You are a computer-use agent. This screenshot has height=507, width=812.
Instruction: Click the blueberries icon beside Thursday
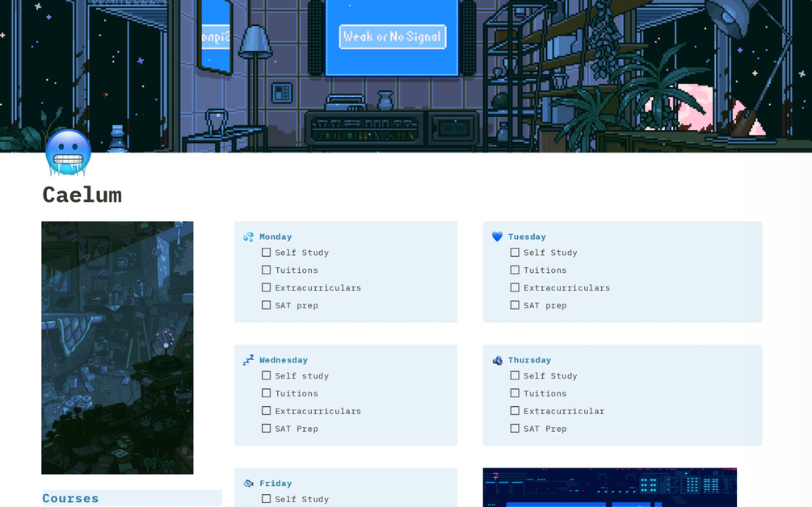[x=497, y=360]
